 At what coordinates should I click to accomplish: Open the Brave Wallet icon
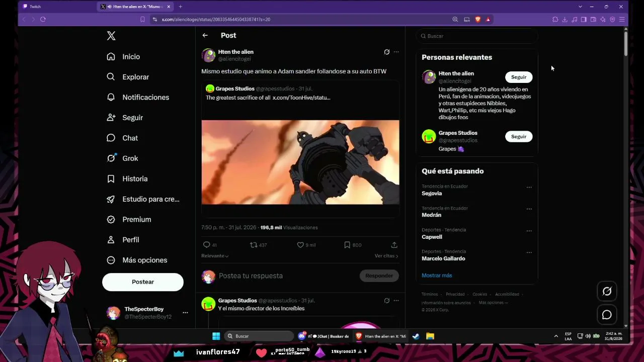tap(593, 19)
